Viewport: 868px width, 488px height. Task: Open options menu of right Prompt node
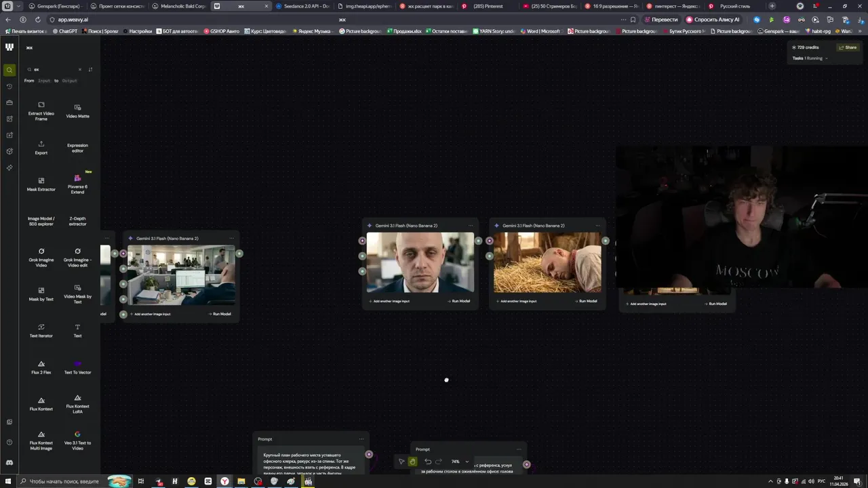click(x=519, y=449)
